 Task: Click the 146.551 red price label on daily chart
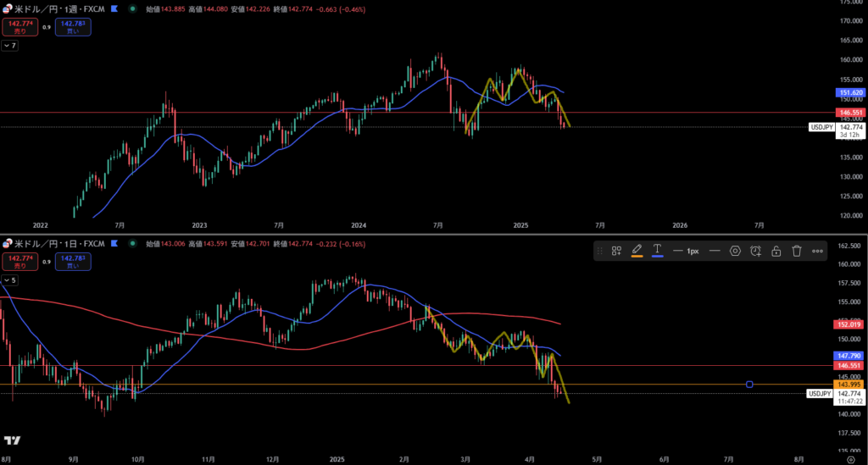pos(849,365)
